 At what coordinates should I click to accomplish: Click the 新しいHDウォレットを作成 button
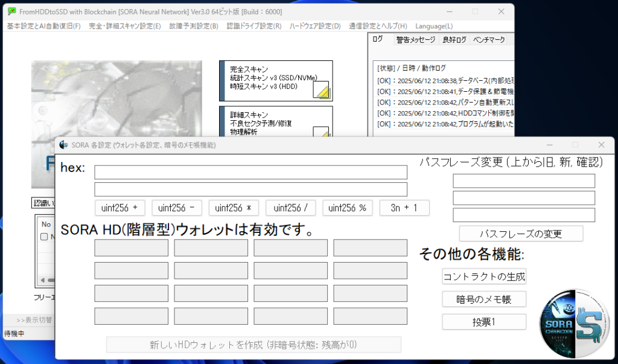pyautogui.click(x=253, y=345)
